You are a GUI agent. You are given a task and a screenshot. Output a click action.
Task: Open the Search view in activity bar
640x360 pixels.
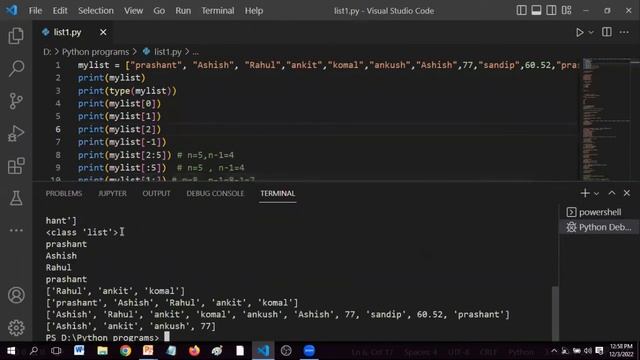[x=16, y=68]
